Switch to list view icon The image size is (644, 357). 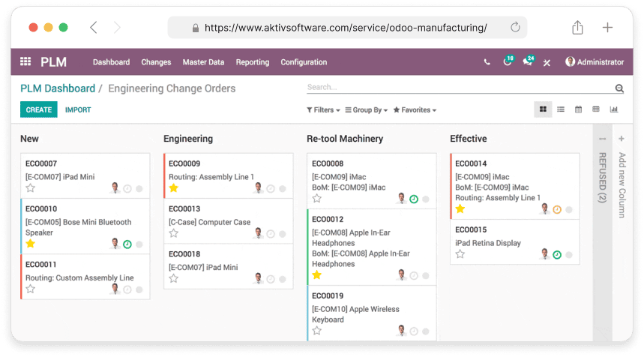pos(561,109)
